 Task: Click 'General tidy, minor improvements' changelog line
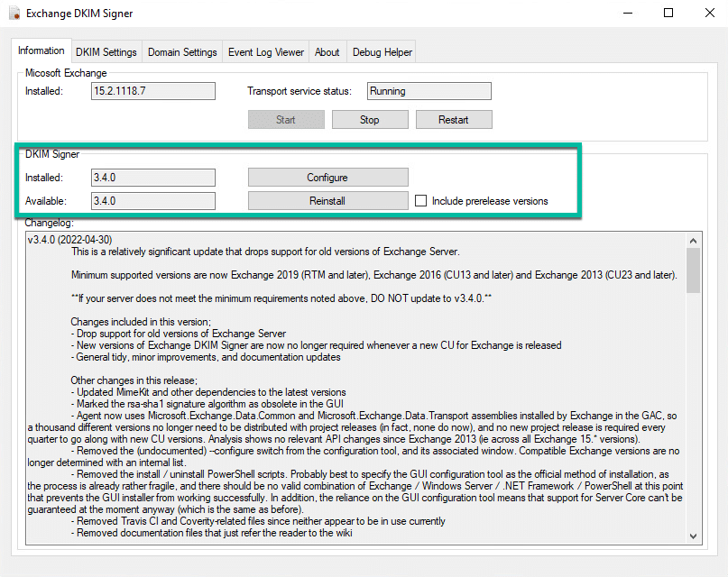(x=206, y=357)
